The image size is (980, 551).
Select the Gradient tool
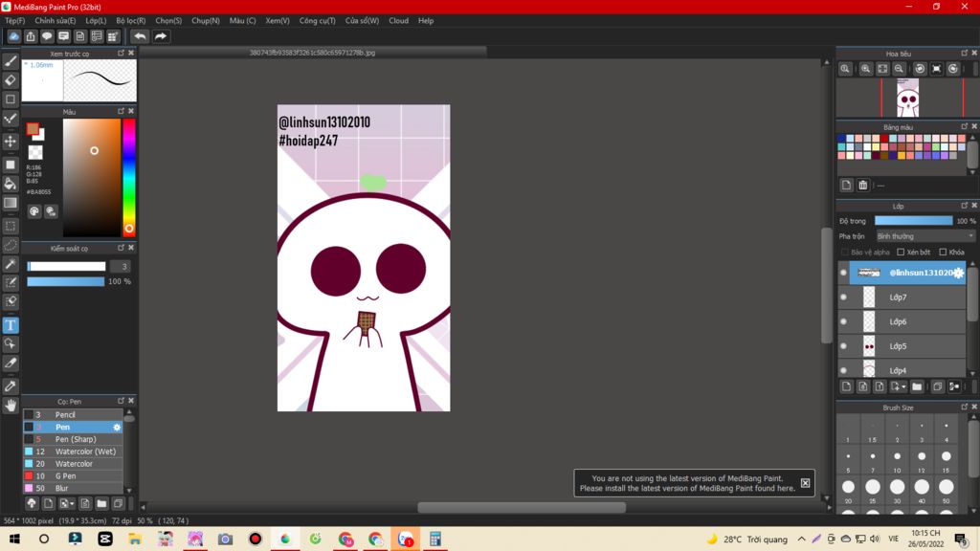[11, 203]
